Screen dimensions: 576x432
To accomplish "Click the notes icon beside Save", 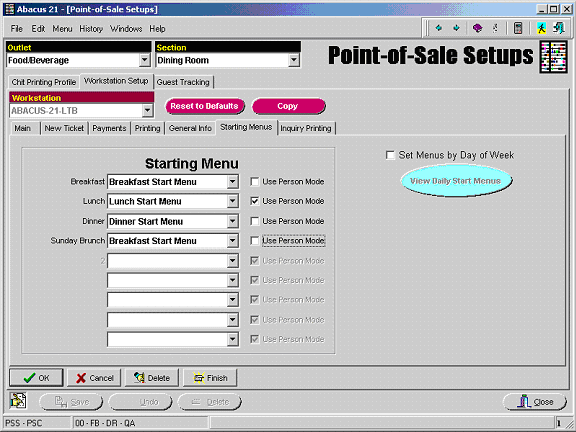I will pyautogui.click(x=18, y=400).
